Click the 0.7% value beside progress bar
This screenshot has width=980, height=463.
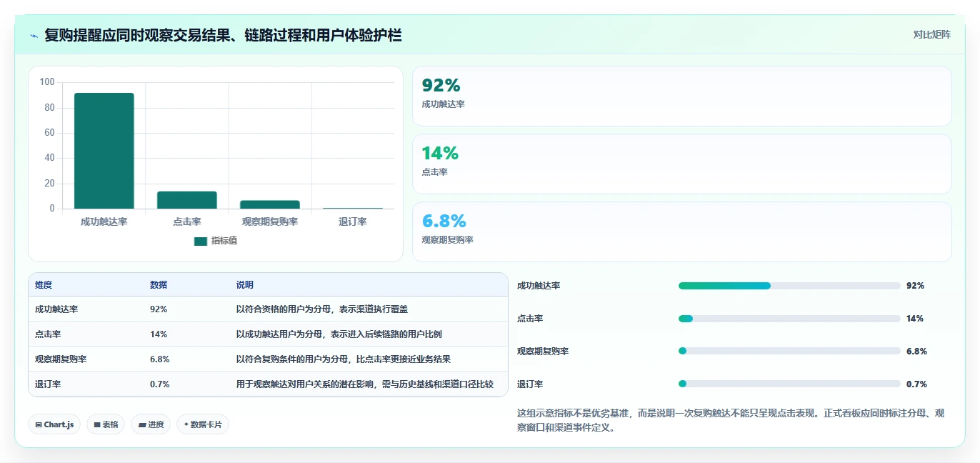pyautogui.click(x=916, y=384)
